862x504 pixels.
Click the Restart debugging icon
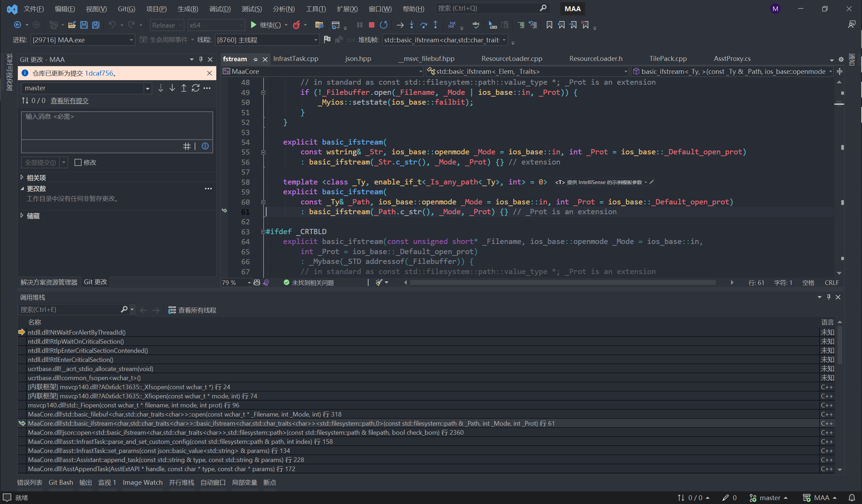pos(384,25)
